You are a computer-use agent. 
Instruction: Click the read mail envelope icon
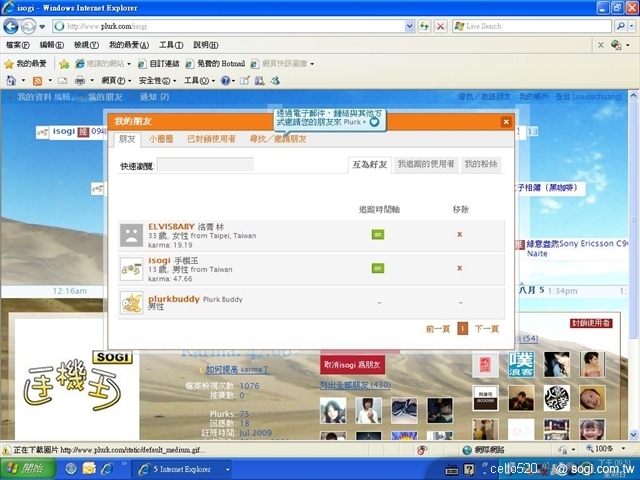pyautogui.click(x=62, y=81)
